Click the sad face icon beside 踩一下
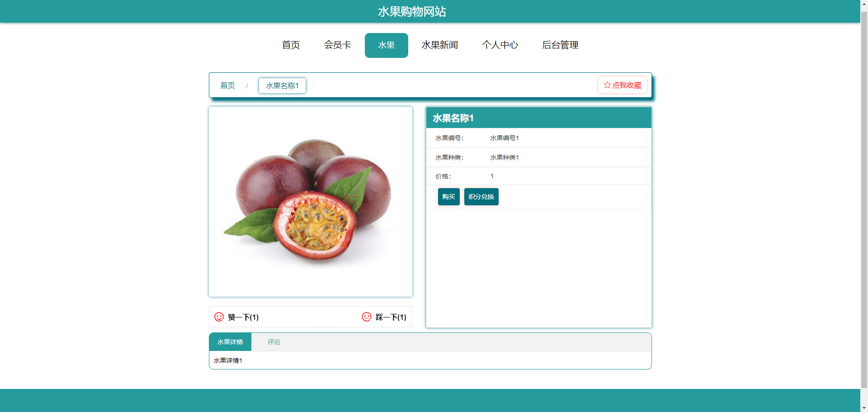868x412 pixels. (x=367, y=317)
